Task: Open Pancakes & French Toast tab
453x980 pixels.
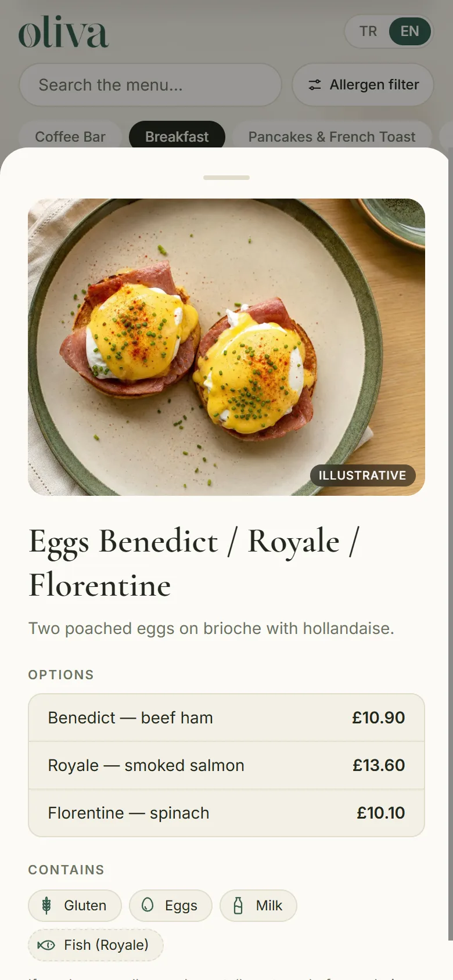Action: (332, 137)
